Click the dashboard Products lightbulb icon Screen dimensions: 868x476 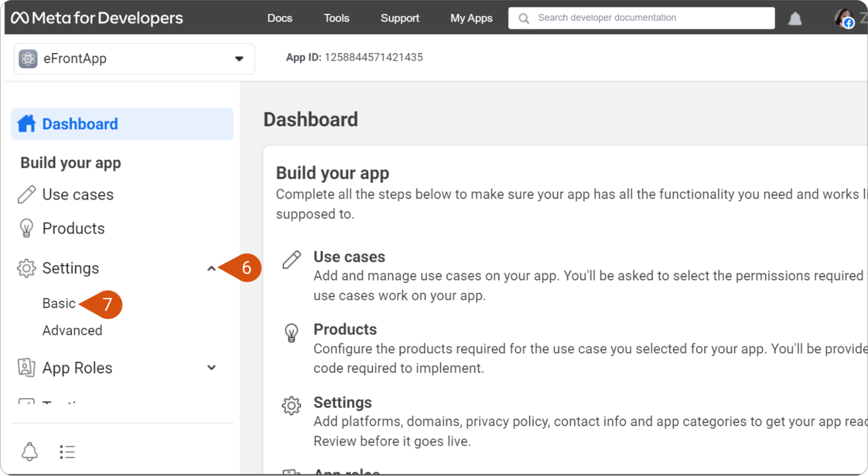(291, 333)
